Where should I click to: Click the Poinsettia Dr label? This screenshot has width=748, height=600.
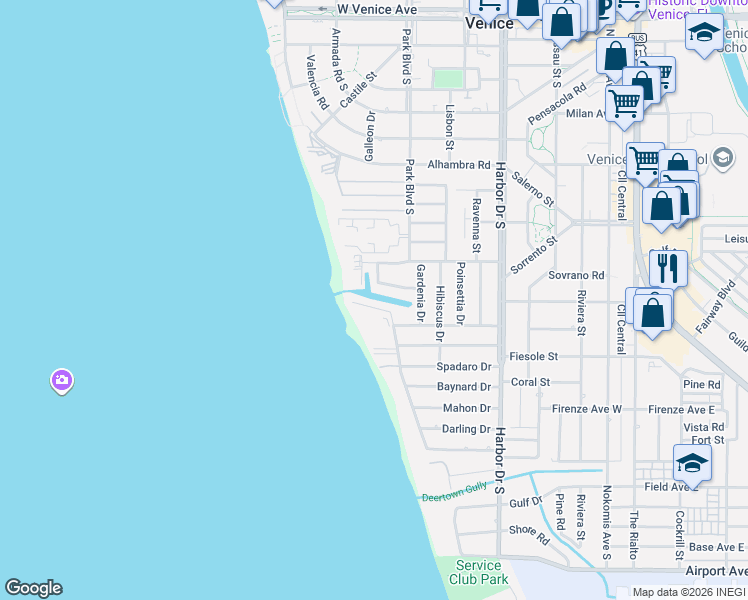tap(460, 293)
